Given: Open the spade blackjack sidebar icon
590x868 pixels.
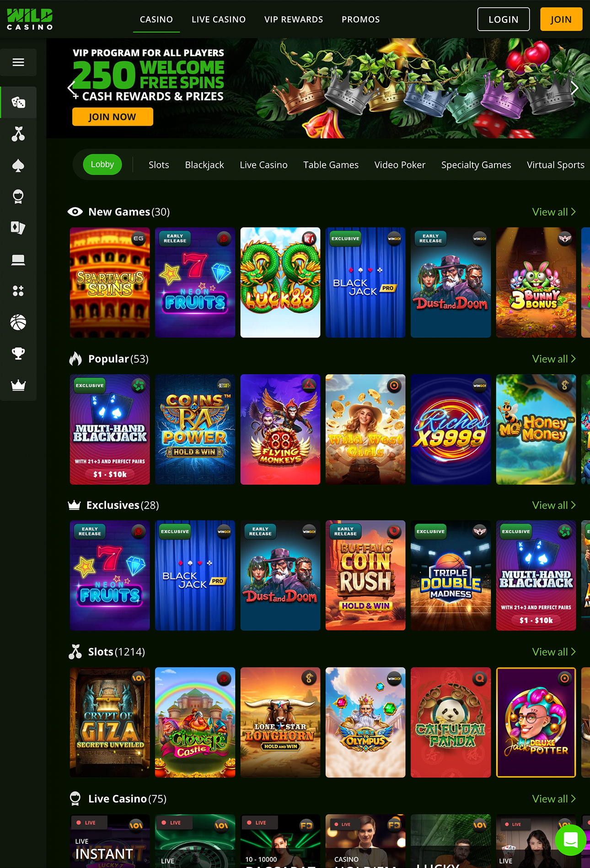Looking at the screenshot, I should 18,165.
